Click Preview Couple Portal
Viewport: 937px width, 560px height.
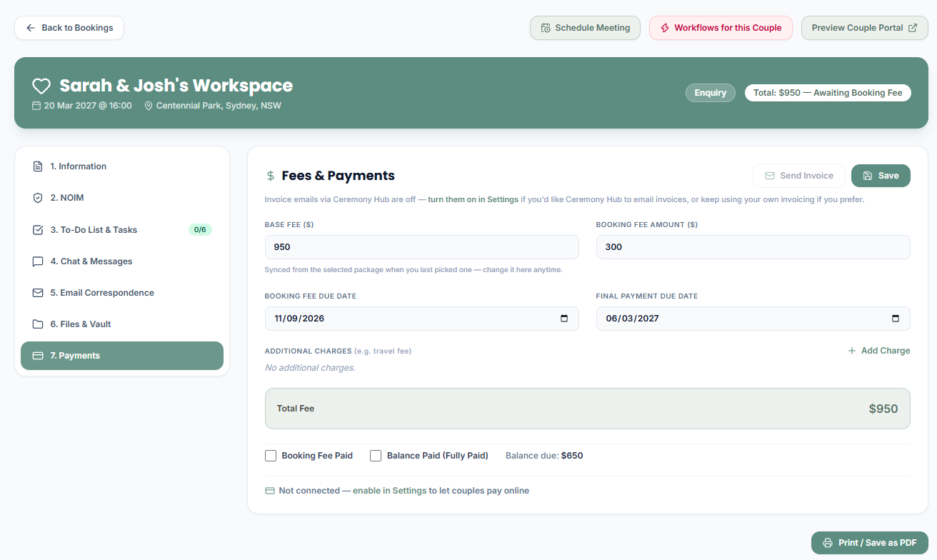pyautogui.click(x=864, y=28)
